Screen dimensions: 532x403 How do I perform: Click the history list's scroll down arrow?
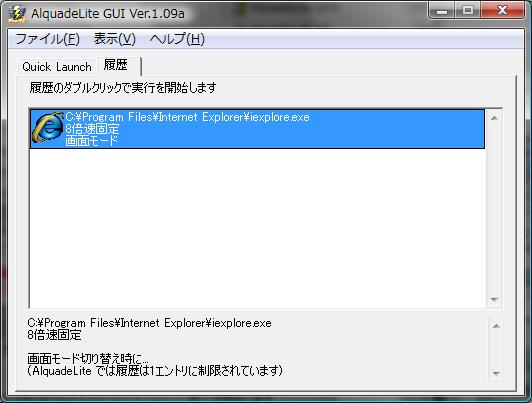tap(494, 300)
